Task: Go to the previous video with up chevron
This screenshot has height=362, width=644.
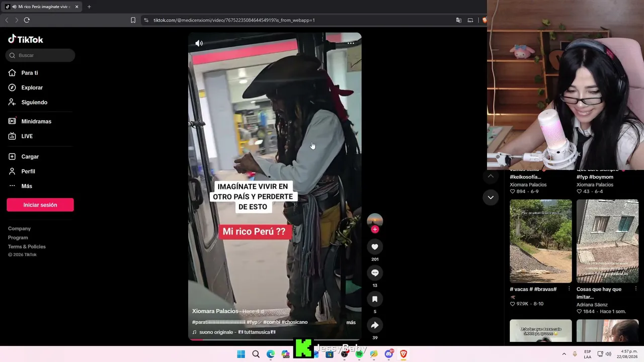Action: (x=491, y=176)
